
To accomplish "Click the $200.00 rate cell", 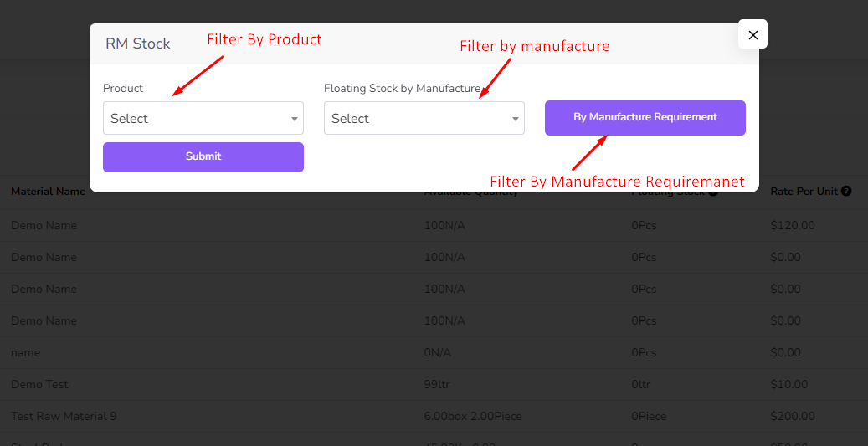I will pyautogui.click(x=792, y=416).
